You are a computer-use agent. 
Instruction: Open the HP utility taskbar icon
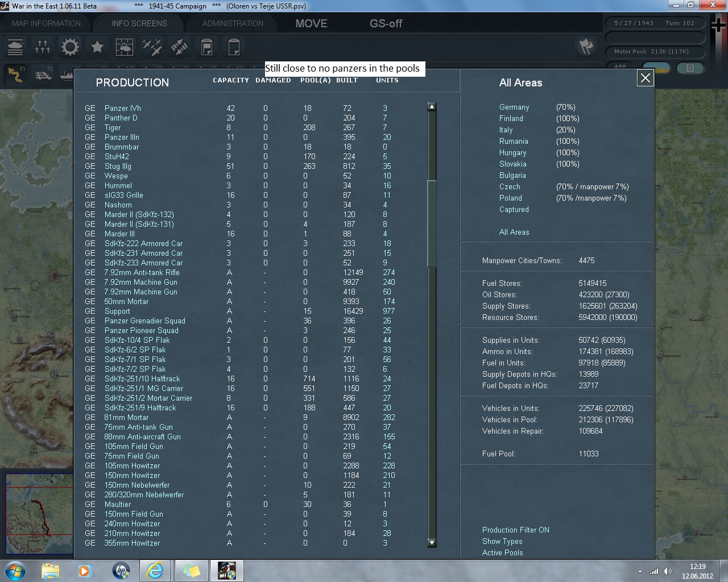click(x=121, y=571)
